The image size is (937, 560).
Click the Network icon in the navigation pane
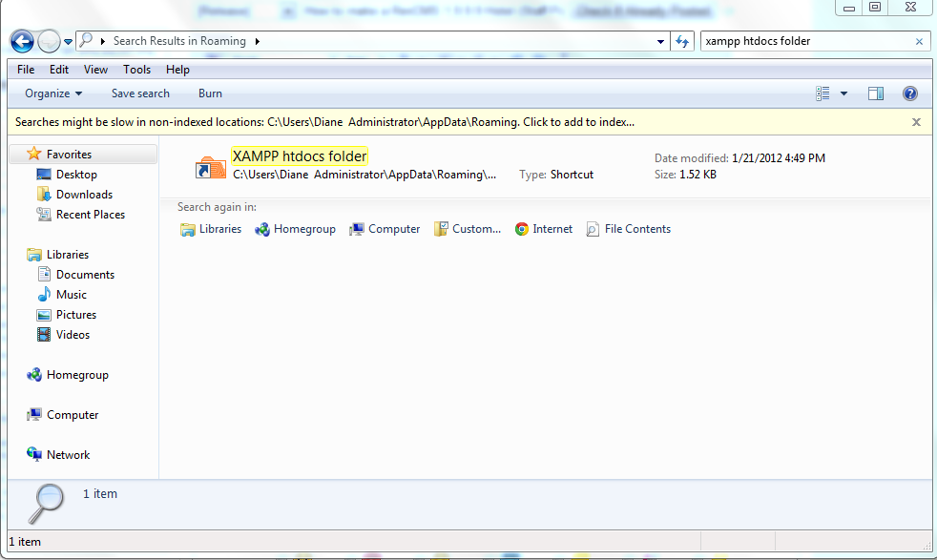[34, 454]
